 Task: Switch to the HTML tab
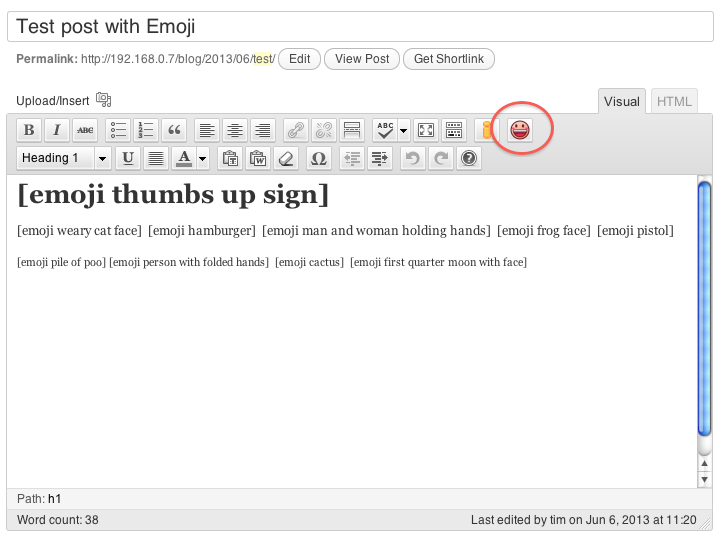(x=674, y=101)
